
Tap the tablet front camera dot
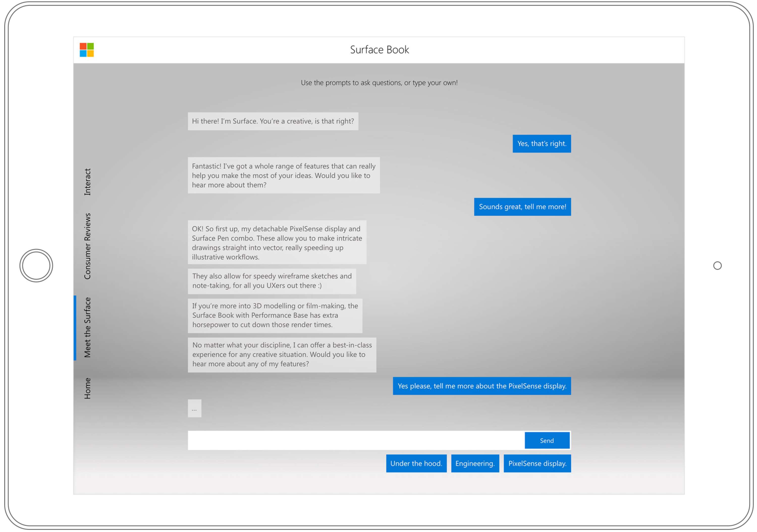click(717, 265)
